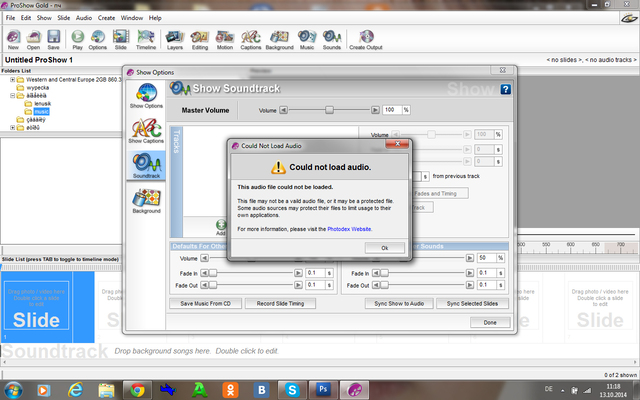
Task: Open Internet Explorer from taskbar
Action: click(x=76, y=390)
